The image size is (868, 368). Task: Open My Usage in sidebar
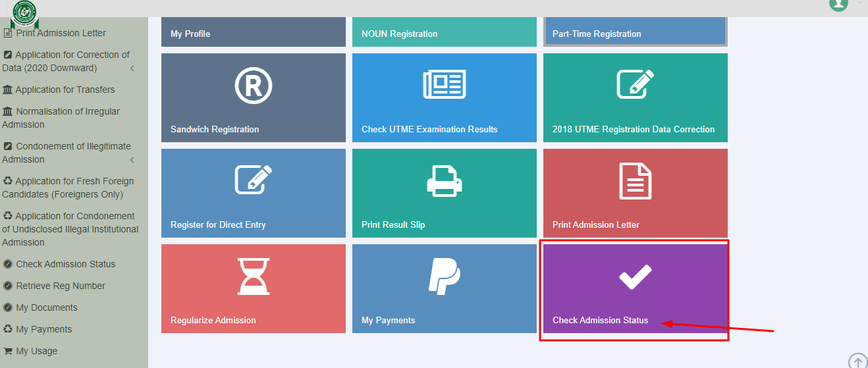tap(37, 351)
